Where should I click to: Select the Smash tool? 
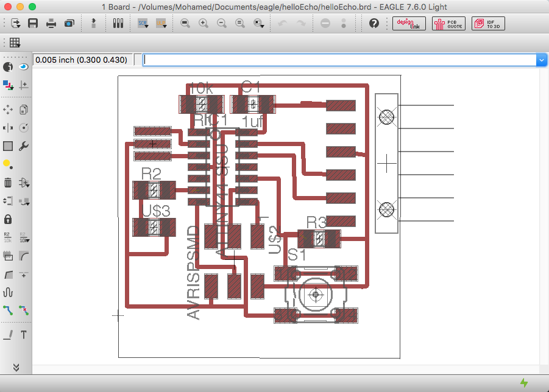point(8,256)
